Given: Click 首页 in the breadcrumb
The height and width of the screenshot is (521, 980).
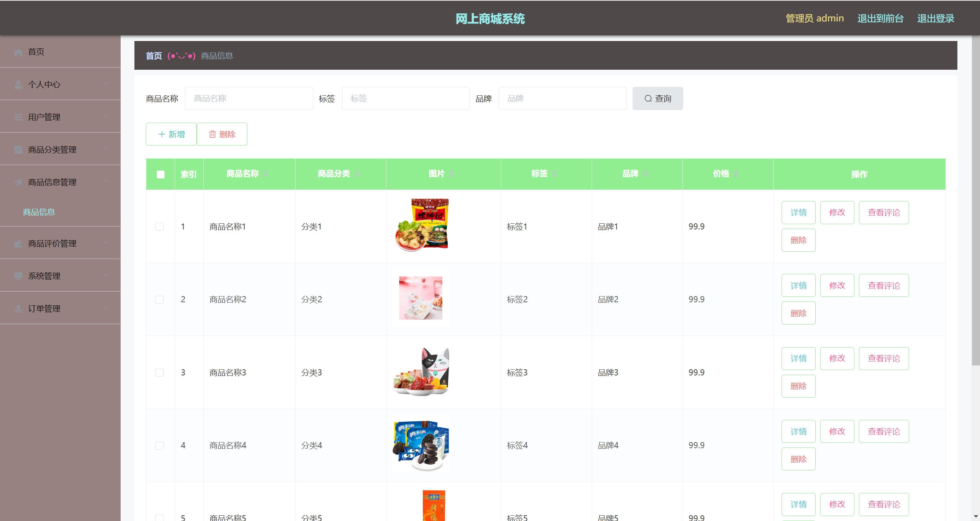Looking at the screenshot, I should coord(154,56).
